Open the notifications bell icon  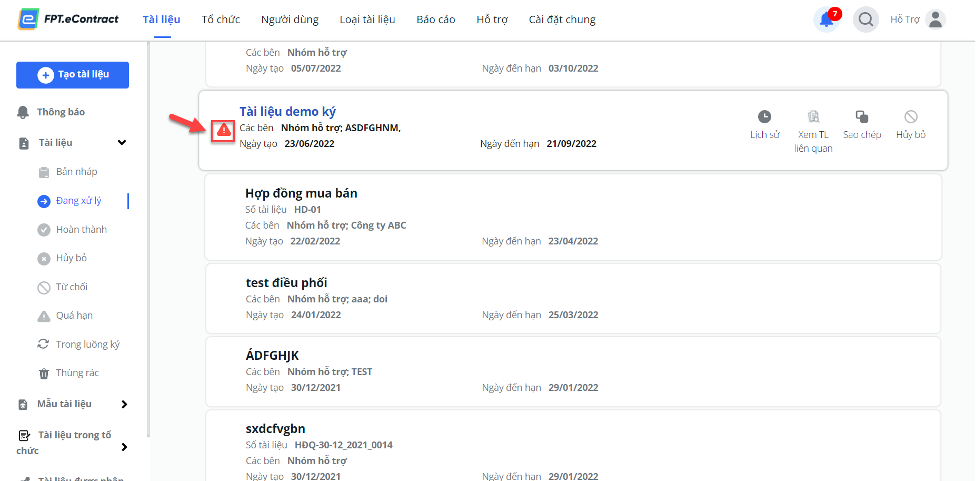pos(826,20)
